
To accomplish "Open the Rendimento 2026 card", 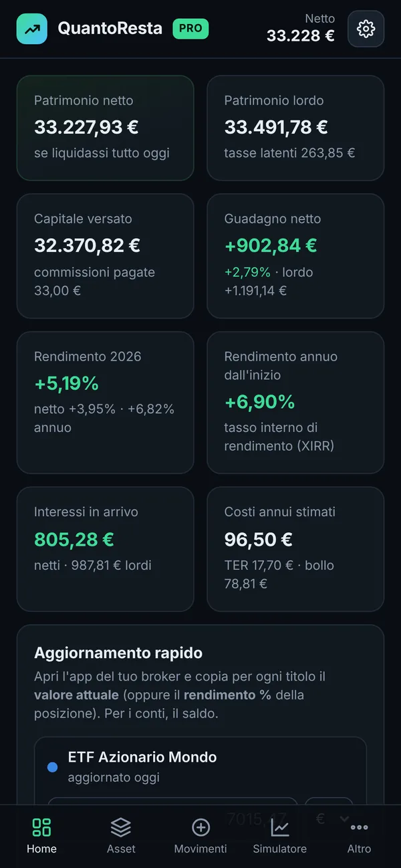I will (105, 403).
